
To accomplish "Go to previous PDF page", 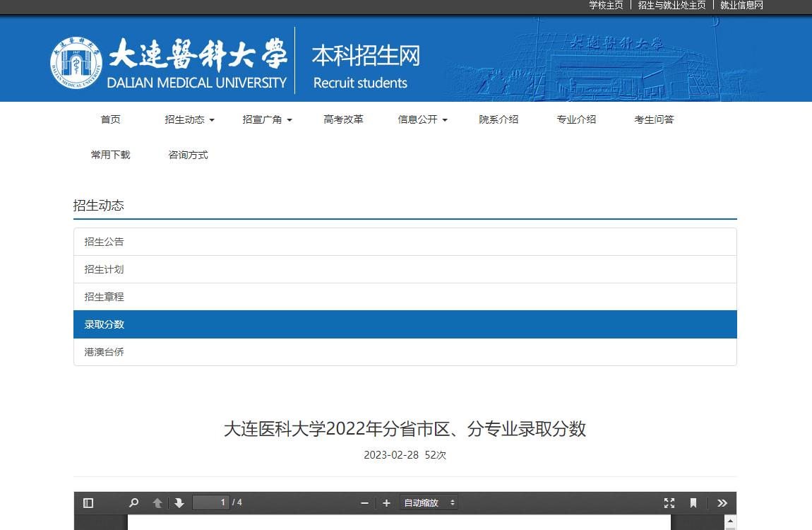I will (x=157, y=503).
